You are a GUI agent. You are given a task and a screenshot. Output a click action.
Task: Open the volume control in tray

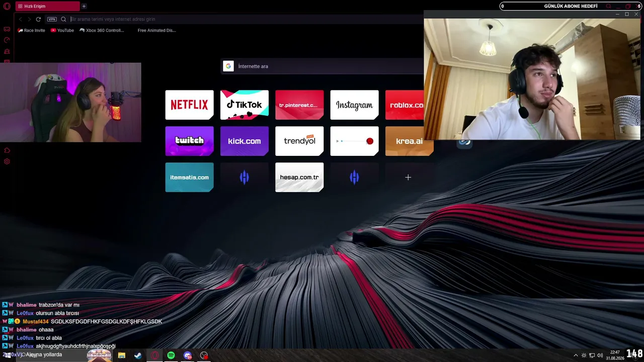click(600, 355)
